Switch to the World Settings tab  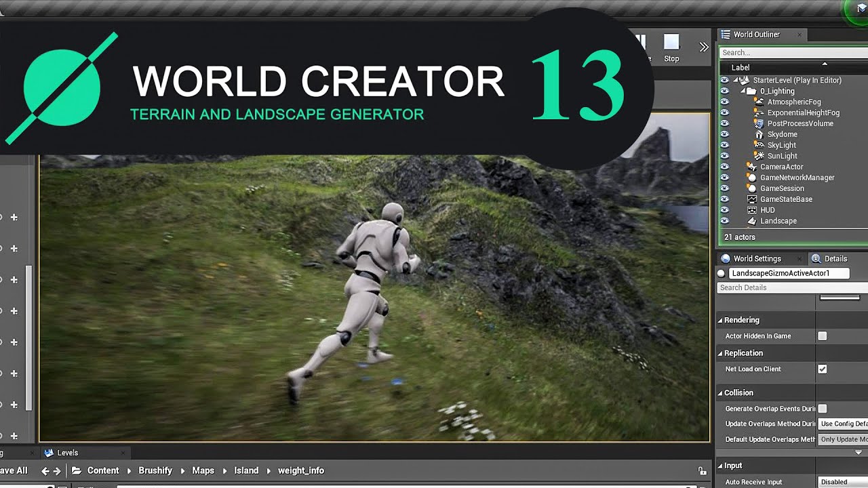tap(757, 259)
